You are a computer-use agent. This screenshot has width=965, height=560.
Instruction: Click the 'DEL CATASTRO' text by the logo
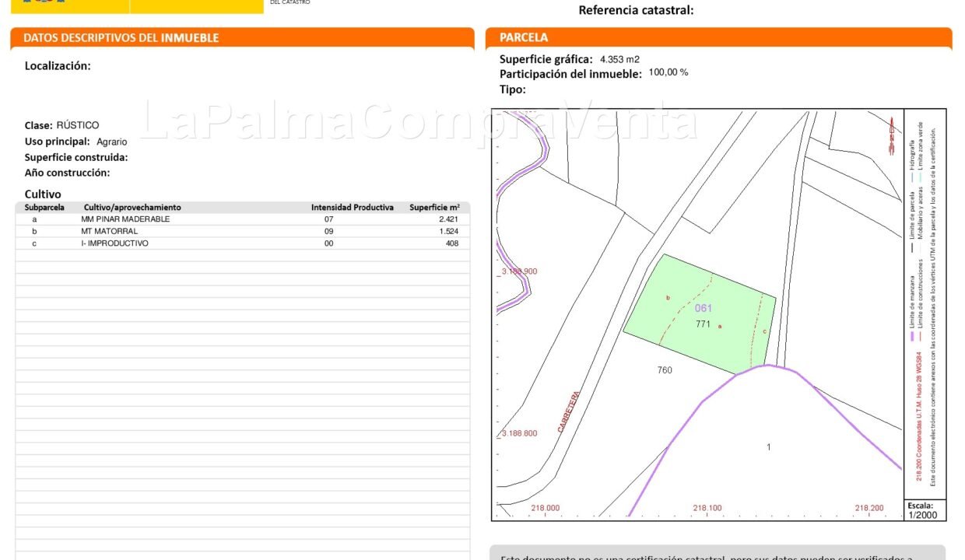click(290, 2)
